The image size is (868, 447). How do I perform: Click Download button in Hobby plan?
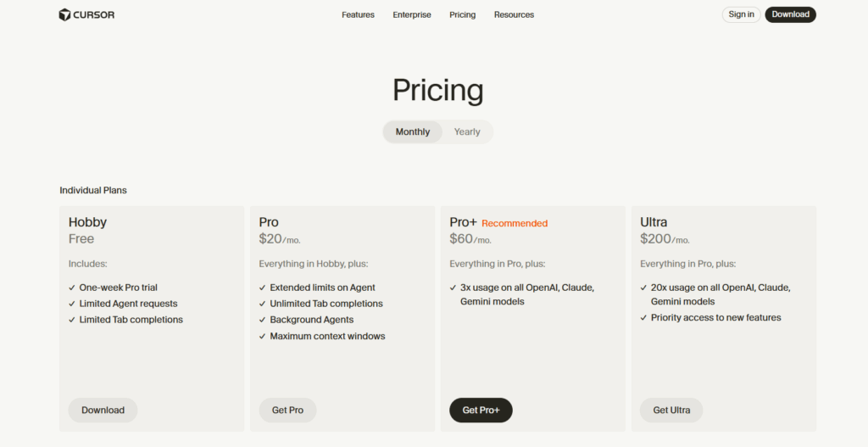click(x=103, y=410)
